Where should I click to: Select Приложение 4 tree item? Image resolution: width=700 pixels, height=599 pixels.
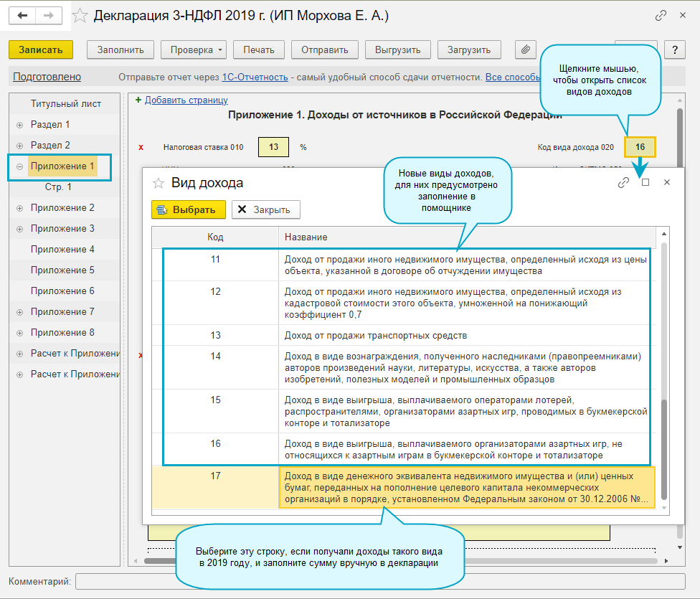tap(62, 249)
